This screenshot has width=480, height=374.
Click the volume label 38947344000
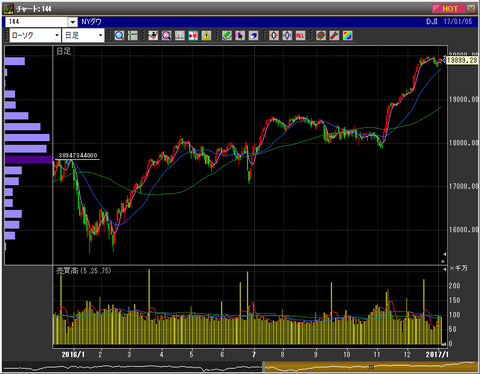pyautogui.click(x=78, y=156)
